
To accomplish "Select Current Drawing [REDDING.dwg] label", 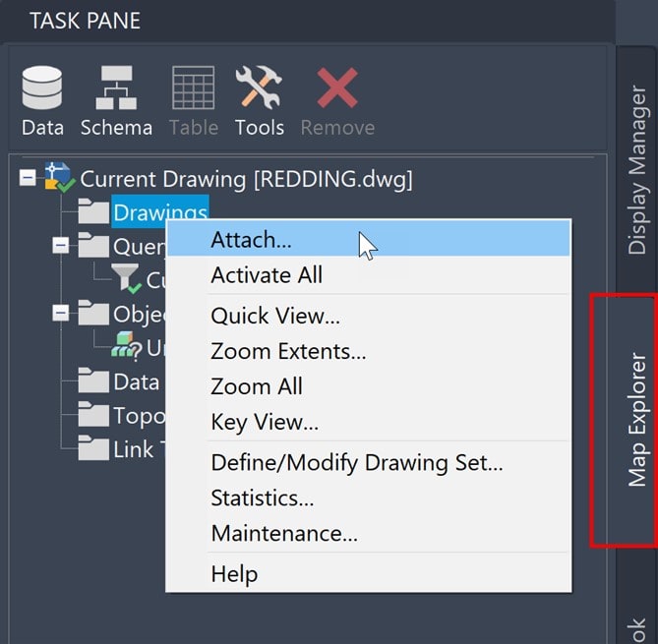I will pyautogui.click(x=246, y=179).
